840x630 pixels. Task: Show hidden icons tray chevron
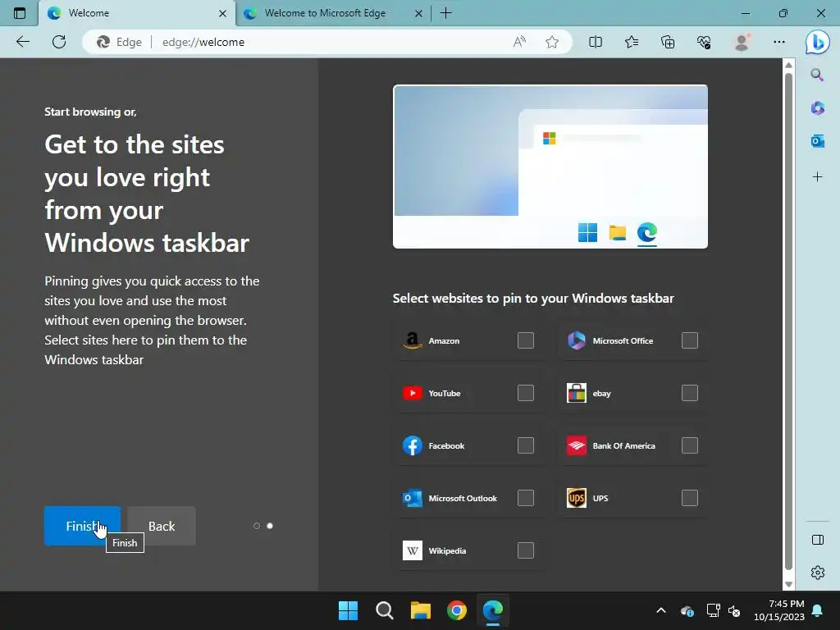[661, 610]
